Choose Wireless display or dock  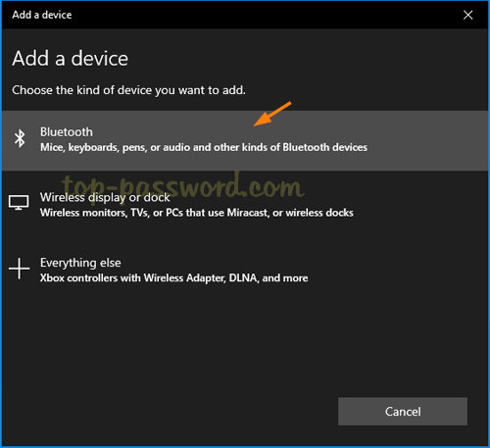click(x=245, y=205)
